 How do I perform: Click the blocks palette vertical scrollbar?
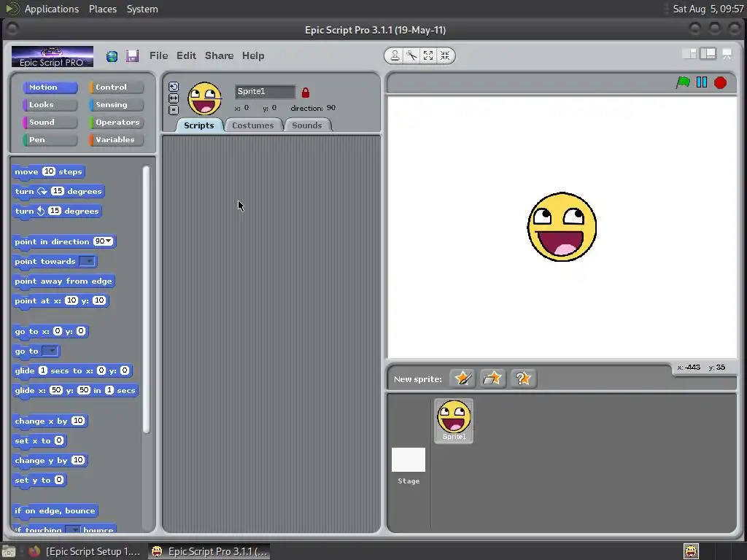pyautogui.click(x=146, y=300)
